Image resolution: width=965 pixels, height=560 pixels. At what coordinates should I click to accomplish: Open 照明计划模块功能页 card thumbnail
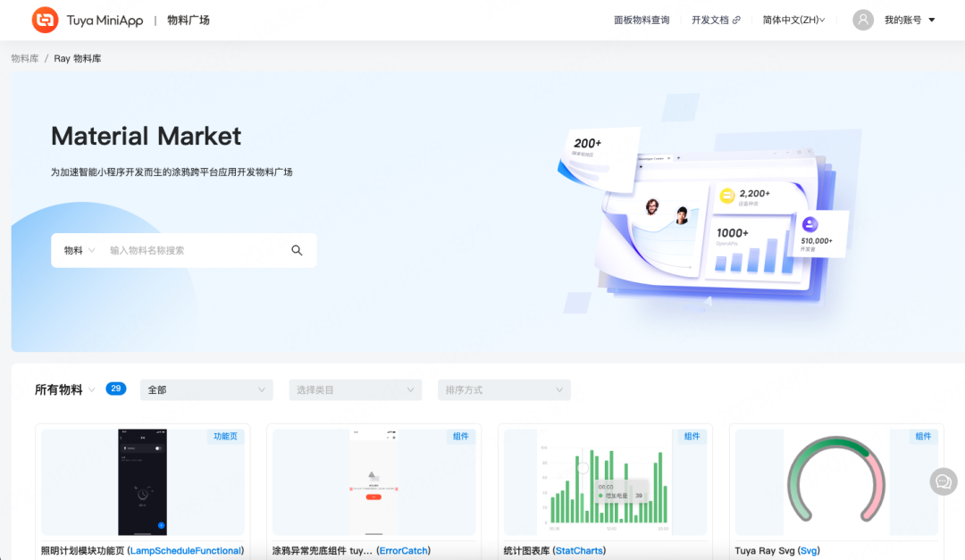[x=143, y=481]
